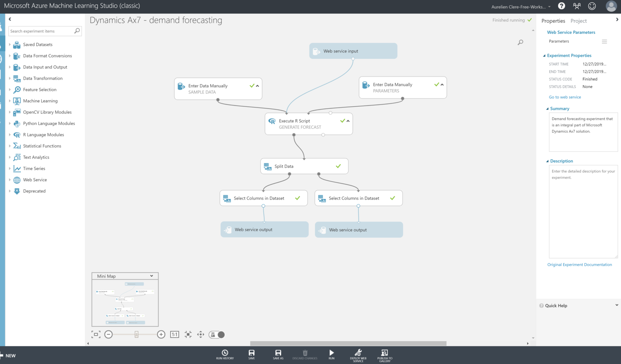The width and height of the screenshot is (621, 364).
Task: Click the R Language Modules icon
Action: pyautogui.click(x=17, y=135)
